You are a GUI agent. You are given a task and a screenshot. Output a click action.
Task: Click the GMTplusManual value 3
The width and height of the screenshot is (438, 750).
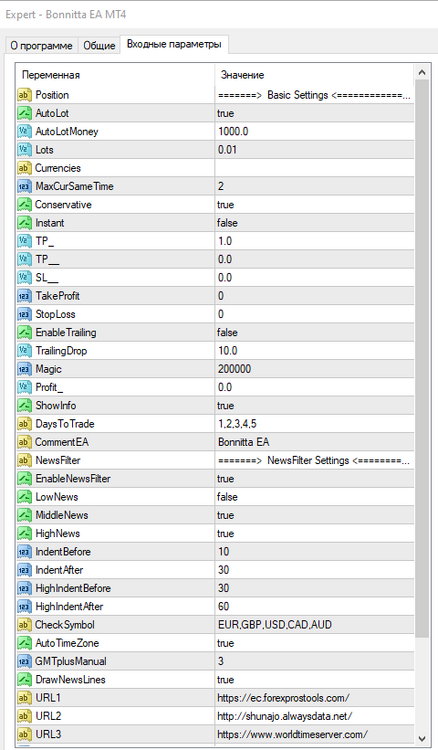tap(221, 662)
